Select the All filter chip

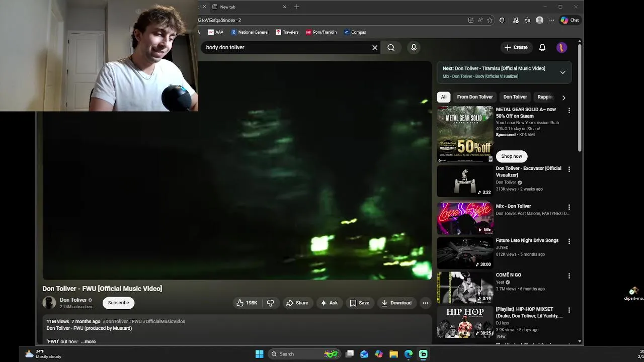pyautogui.click(x=444, y=97)
